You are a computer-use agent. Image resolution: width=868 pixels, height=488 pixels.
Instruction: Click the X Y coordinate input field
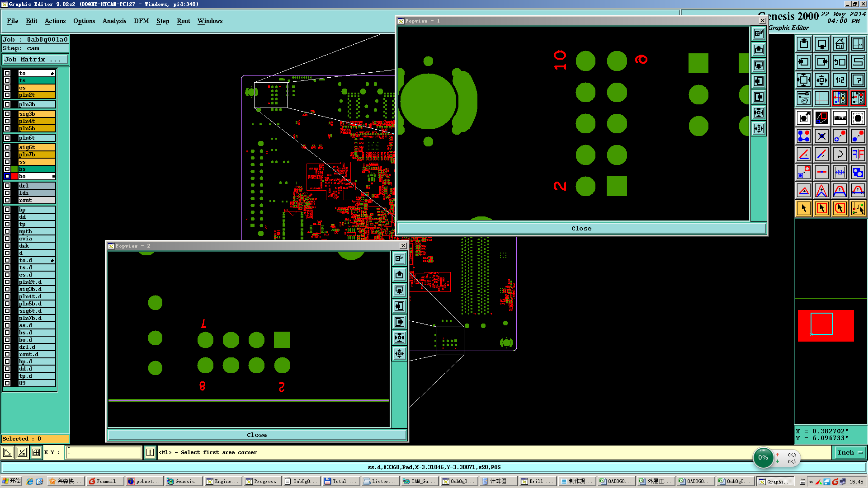pos(104,452)
